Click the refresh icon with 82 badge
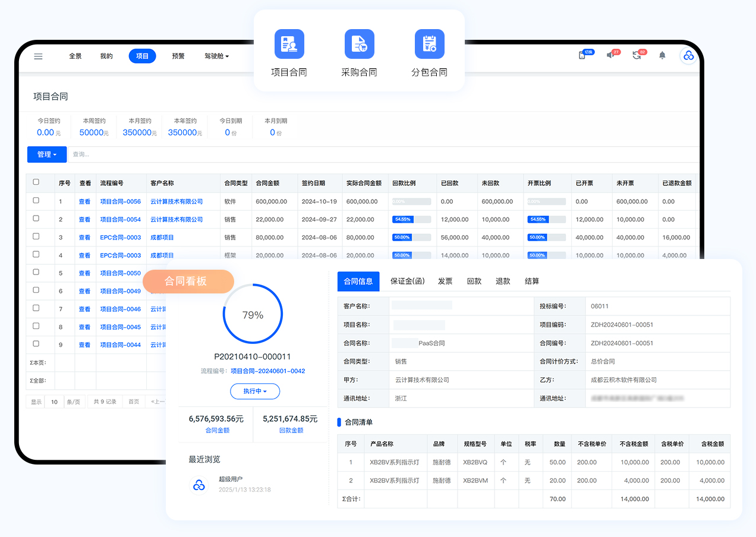This screenshot has width=756, height=537. (x=637, y=55)
